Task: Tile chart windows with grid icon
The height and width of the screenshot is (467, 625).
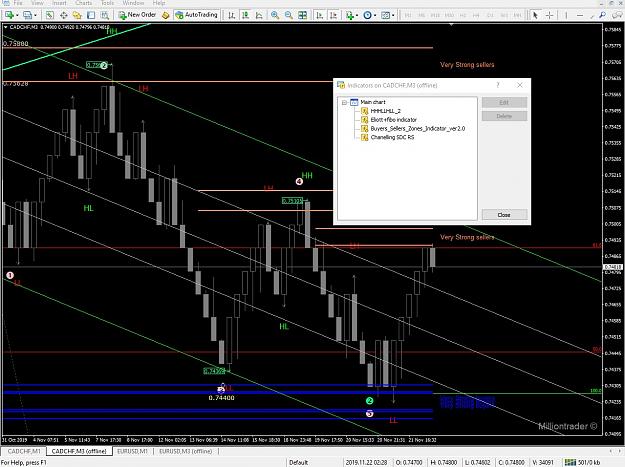Action: click(303, 15)
